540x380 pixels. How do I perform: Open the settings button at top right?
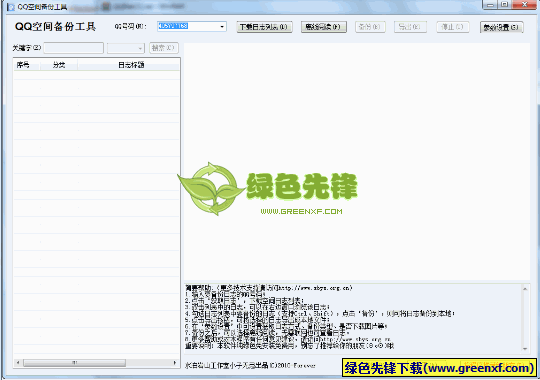(501, 27)
